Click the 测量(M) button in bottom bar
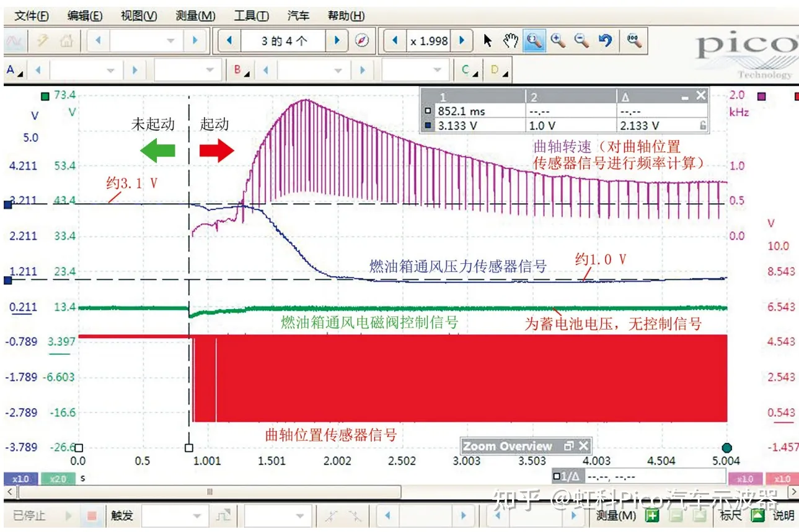 (616, 515)
